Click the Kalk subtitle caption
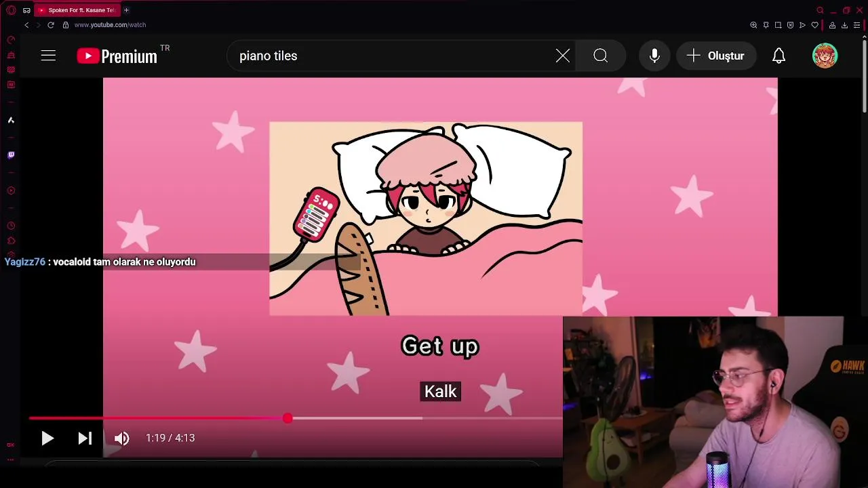 (441, 391)
